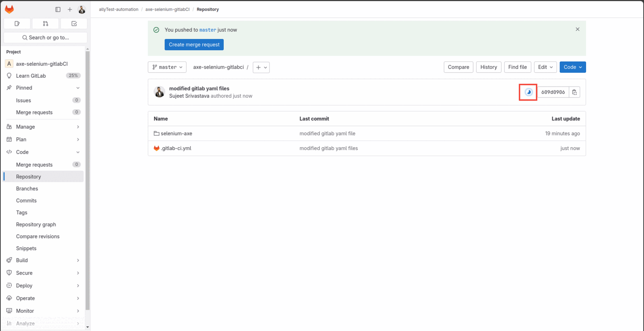Open Repository graph
The width and height of the screenshot is (644, 331).
(44, 225)
